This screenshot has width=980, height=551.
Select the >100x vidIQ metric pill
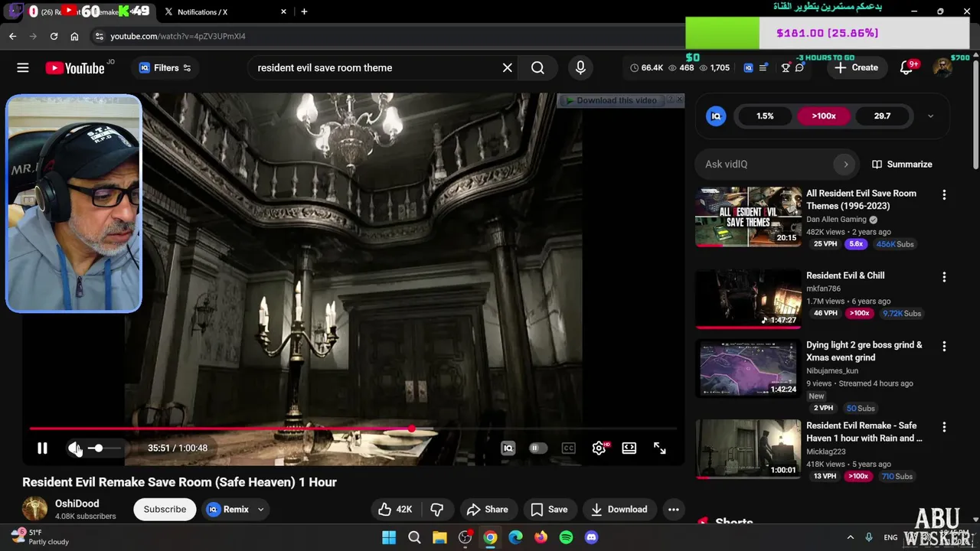pos(824,116)
